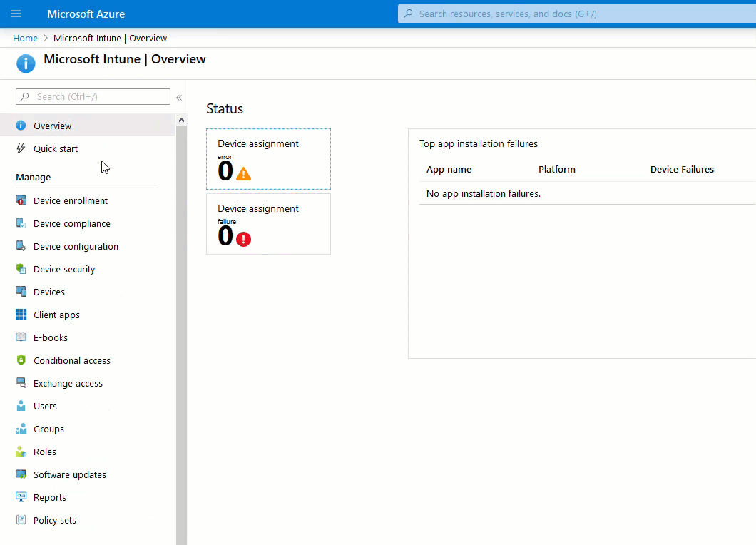Focus the top resources search field
The image size is (756, 545).
point(577,14)
